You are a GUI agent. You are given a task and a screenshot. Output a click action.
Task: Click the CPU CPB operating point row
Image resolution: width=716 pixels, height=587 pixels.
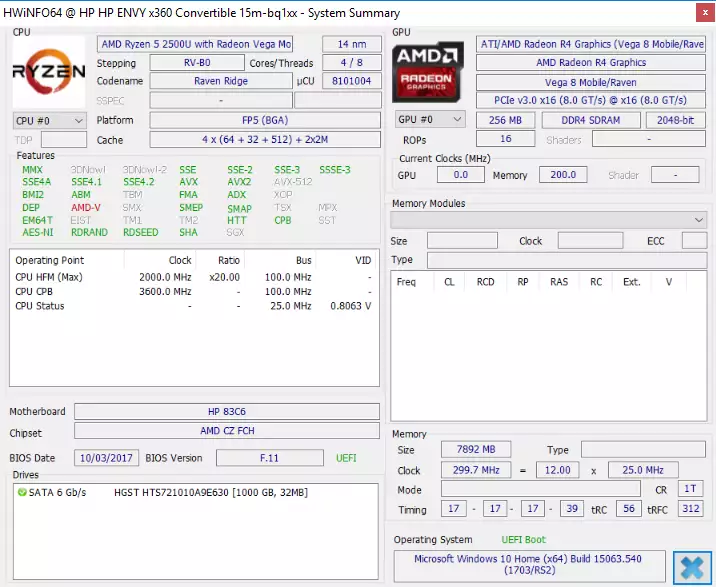pos(194,291)
